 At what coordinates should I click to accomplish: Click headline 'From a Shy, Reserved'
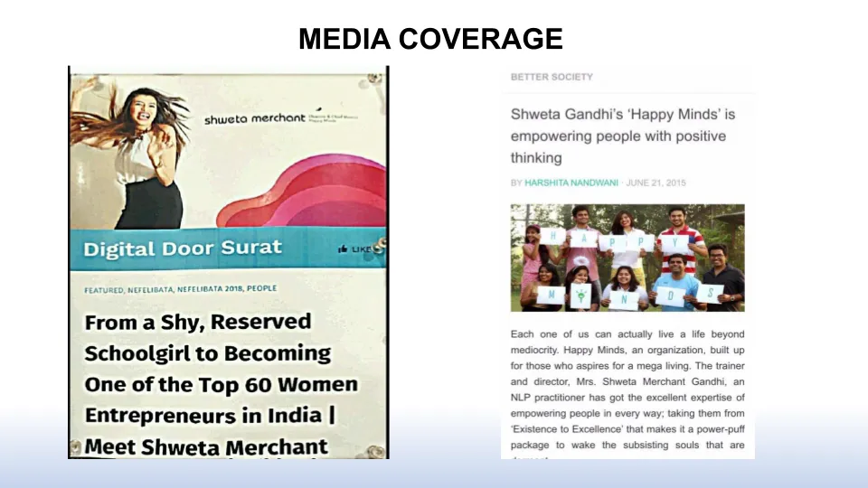198,322
